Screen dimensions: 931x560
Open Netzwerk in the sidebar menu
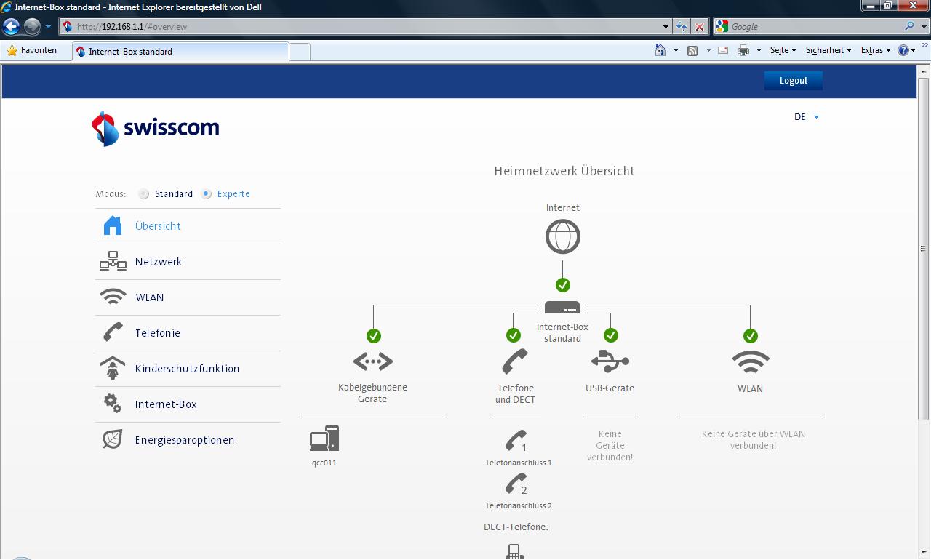pos(159,262)
